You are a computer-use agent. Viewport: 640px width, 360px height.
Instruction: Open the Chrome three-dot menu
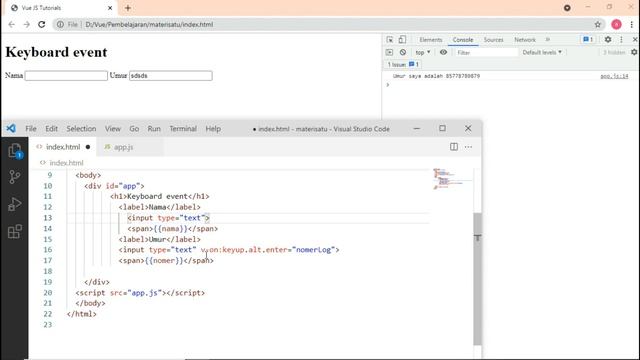[x=631, y=24]
